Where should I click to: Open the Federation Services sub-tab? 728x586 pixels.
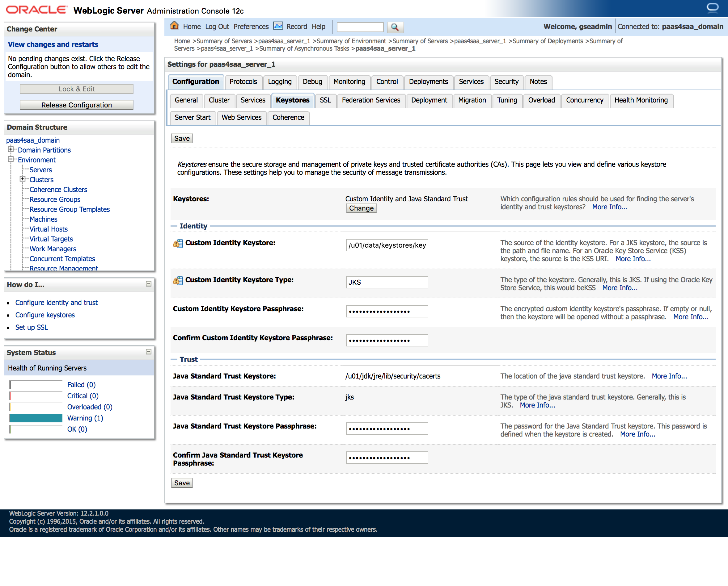point(371,100)
